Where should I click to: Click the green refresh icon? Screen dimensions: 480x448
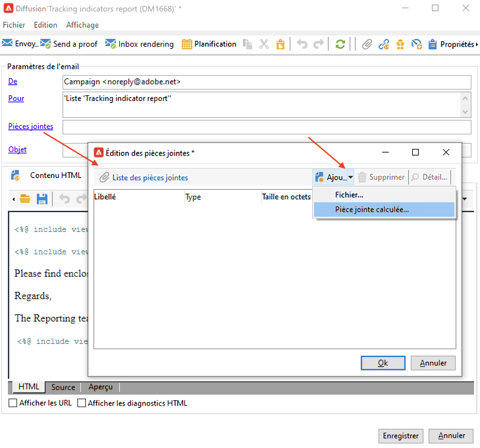coord(340,44)
